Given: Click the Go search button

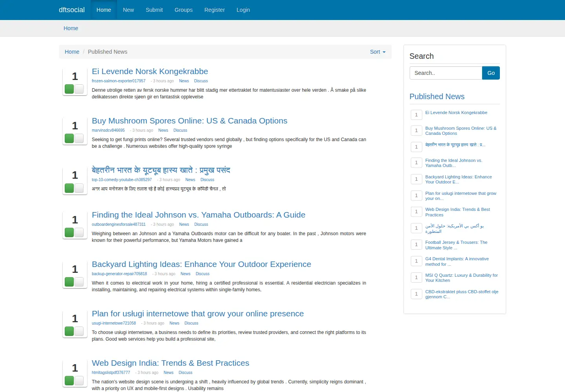Looking at the screenshot, I should pos(491,73).
